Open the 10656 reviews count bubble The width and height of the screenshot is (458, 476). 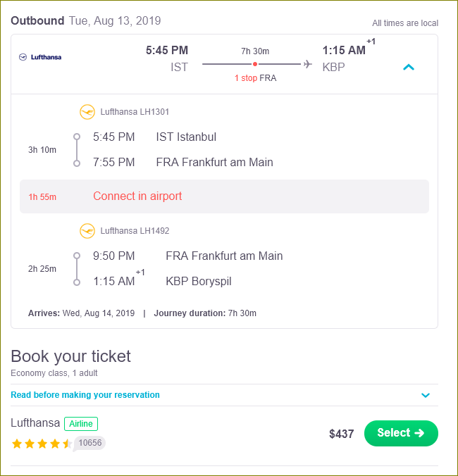(90, 443)
